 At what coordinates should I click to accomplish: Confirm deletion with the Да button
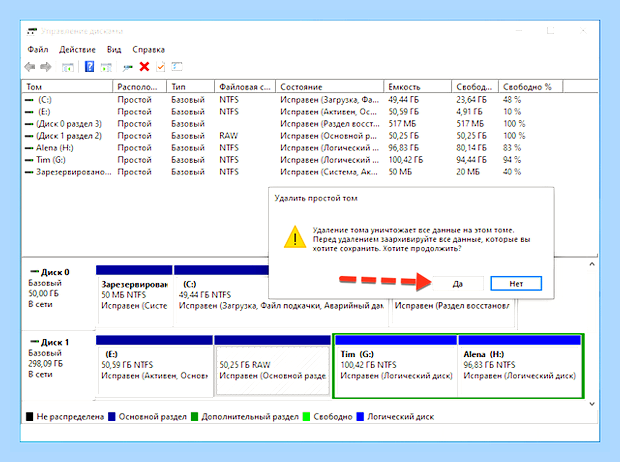tap(458, 284)
